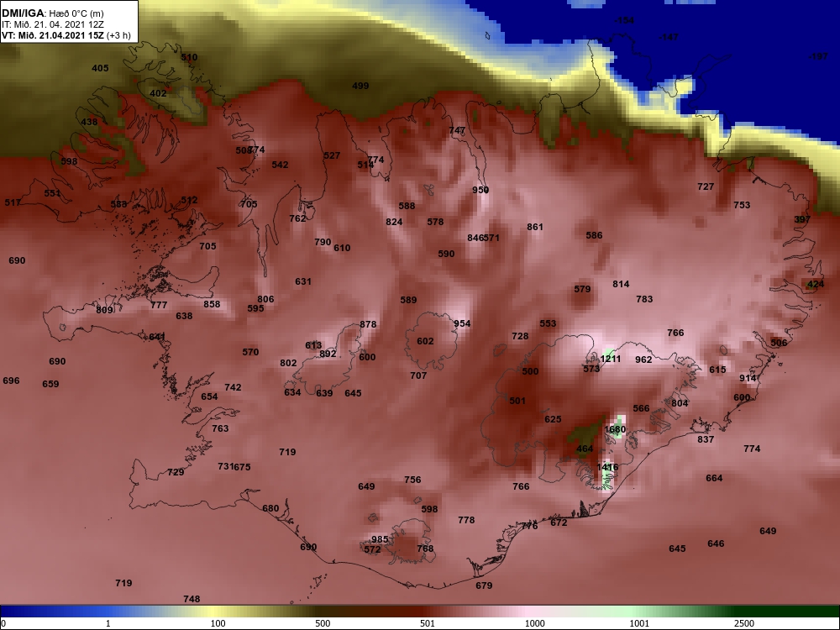Select the 1680 value on the glacier
Image resolution: width=840 pixels, height=630 pixels.
pyautogui.click(x=615, y=429)
